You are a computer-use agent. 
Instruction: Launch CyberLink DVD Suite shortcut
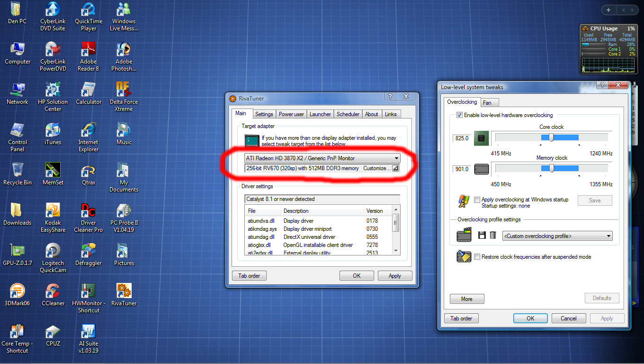point(53,17)
